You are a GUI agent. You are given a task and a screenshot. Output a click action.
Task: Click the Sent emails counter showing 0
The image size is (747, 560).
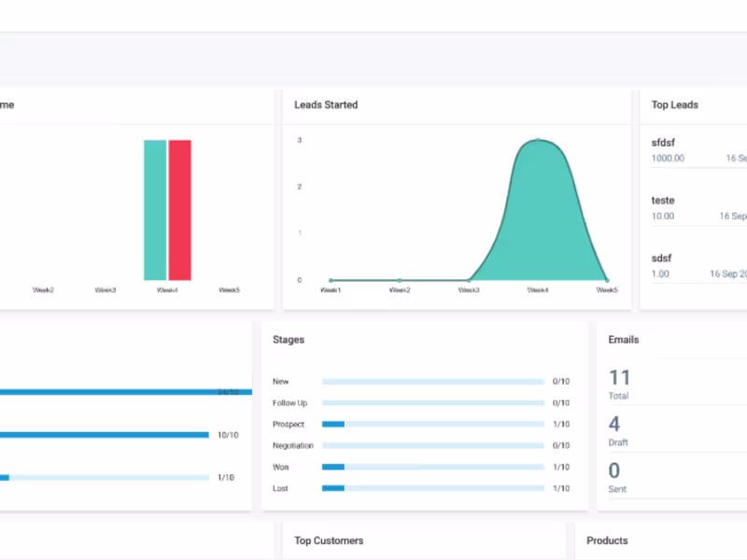coord(614,470)
